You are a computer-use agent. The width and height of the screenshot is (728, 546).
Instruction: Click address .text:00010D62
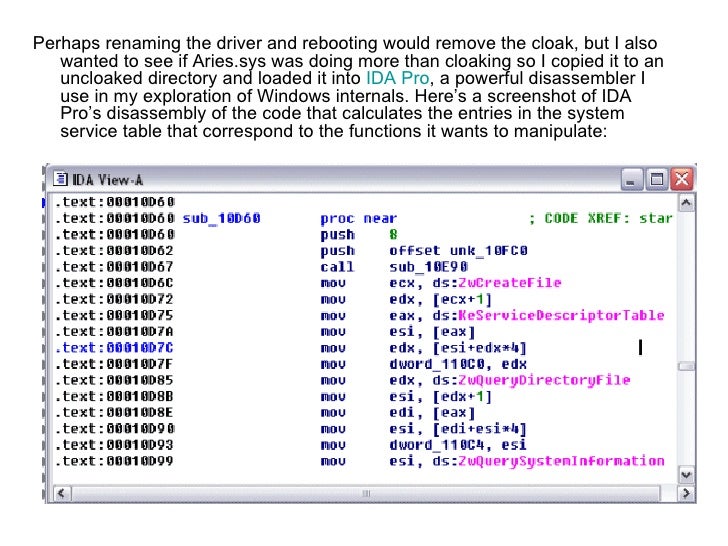point(114,251)
